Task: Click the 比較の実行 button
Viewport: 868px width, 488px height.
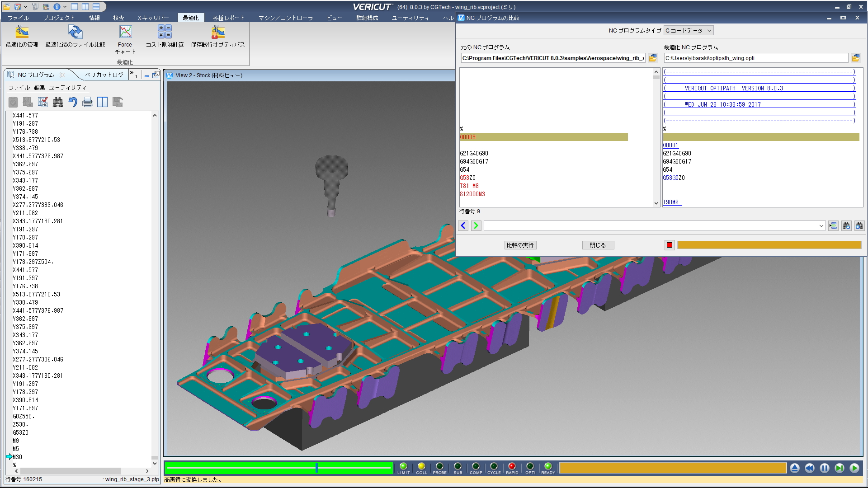Action: point(520,245)
